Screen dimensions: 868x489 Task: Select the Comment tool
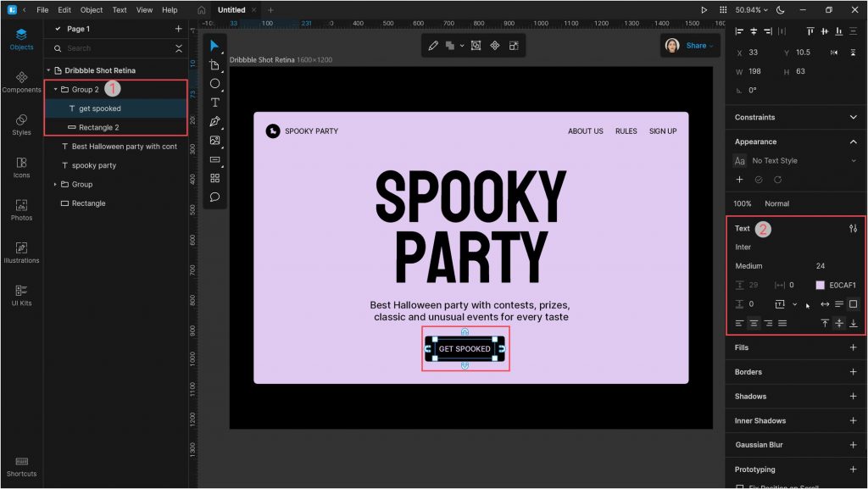coord(214,197)
